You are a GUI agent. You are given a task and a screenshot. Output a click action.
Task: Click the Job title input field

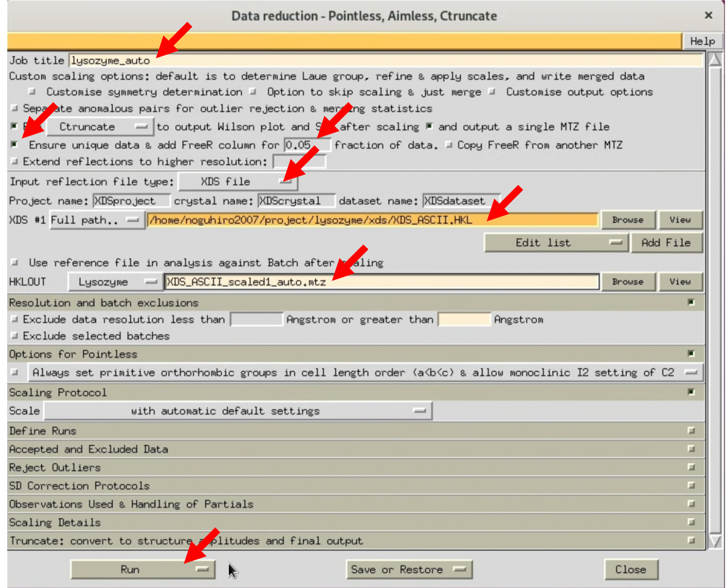(x=385, y=60)
